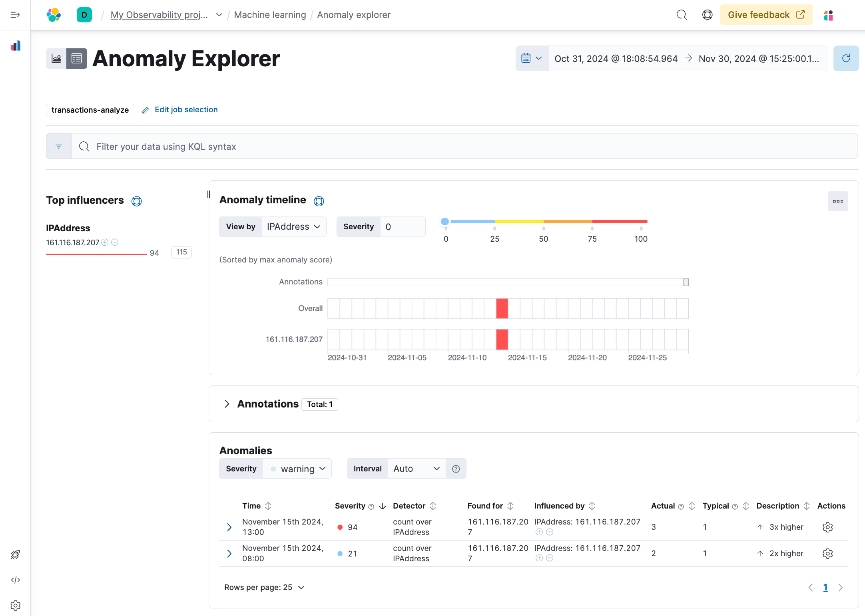Open Anomalies severity warning dropdown

click(x=297, y=469)
